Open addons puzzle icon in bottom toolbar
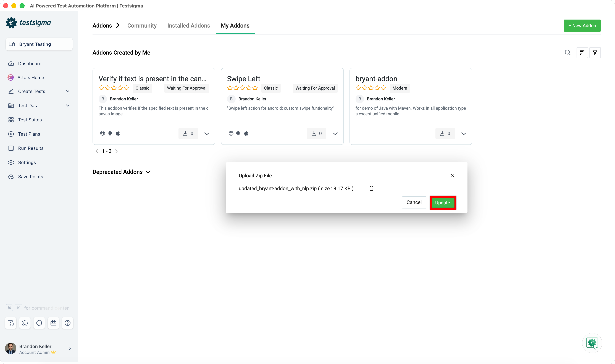This screenshot has height=364, width=615. [x=25, y=323]
